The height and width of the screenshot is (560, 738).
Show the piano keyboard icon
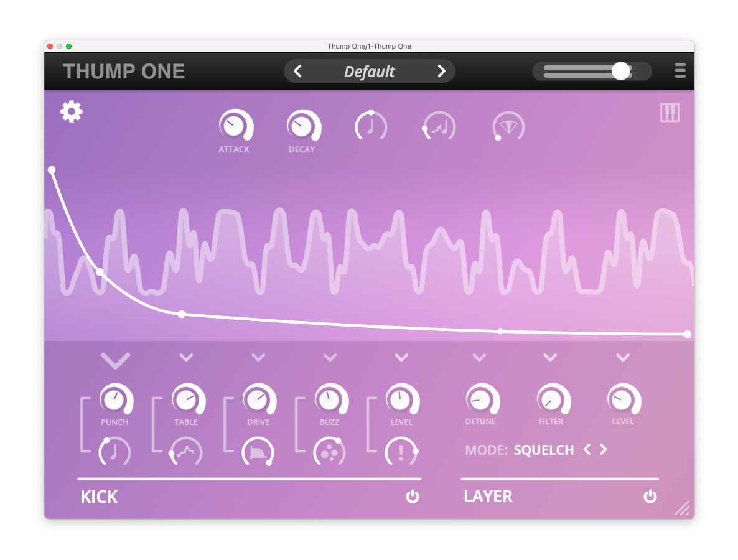click(670, 113)
